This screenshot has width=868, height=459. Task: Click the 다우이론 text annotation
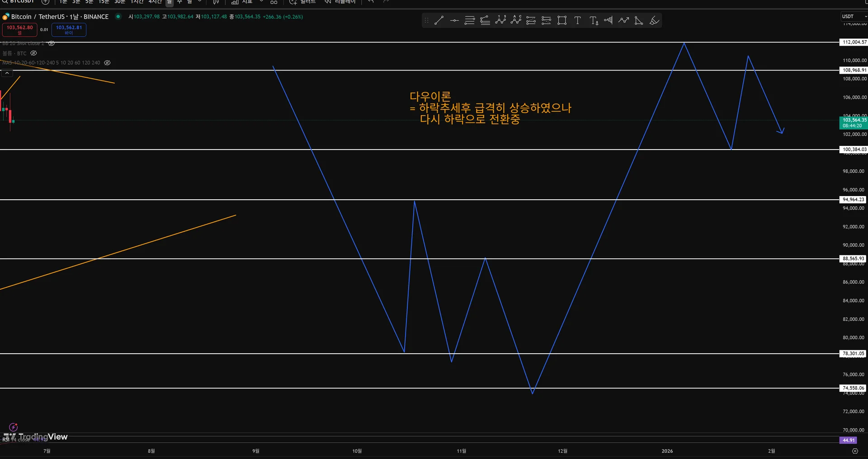coord(491,108)
